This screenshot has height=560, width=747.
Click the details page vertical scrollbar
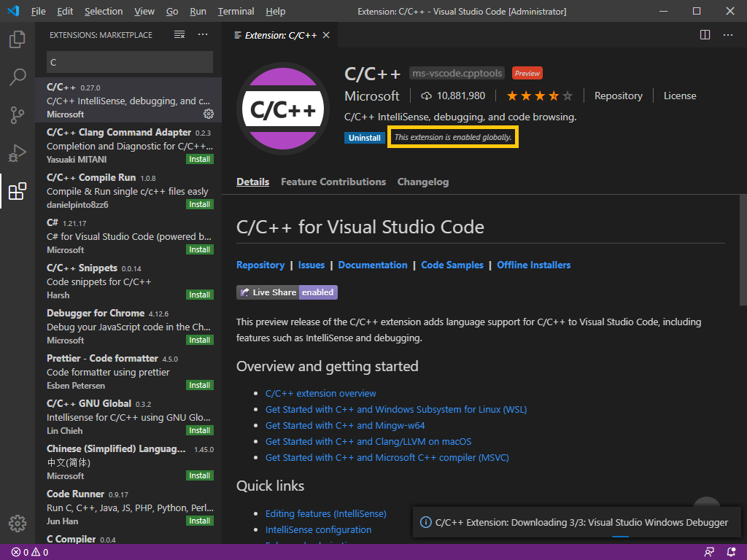(x=743, y=250)
